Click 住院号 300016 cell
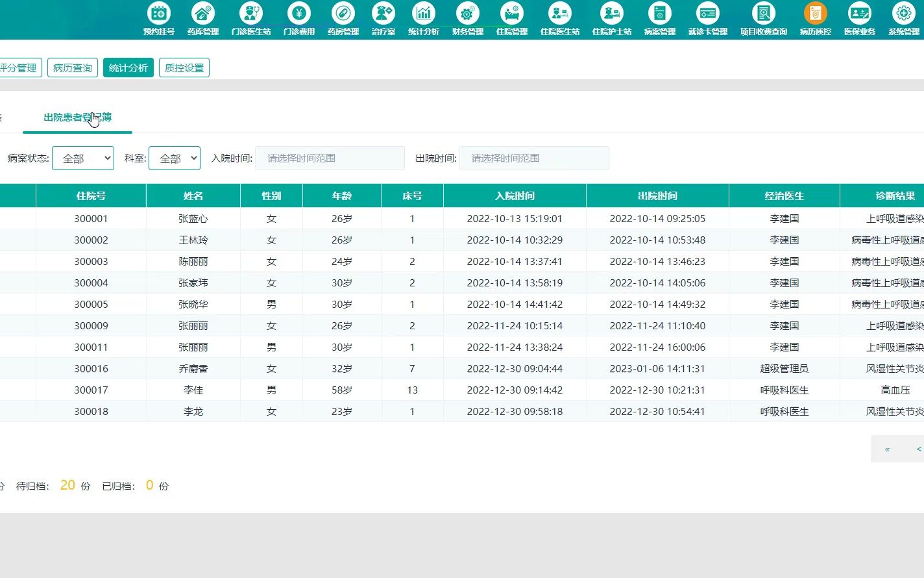This screenshot has width=924, height=578. click(91, 369)
